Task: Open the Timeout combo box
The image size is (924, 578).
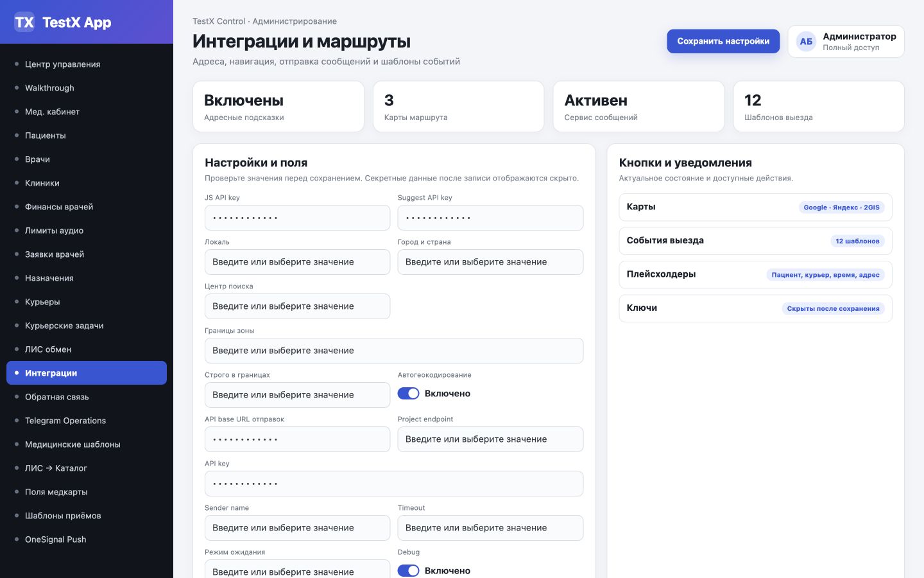Action: click(x=490, y=528)
